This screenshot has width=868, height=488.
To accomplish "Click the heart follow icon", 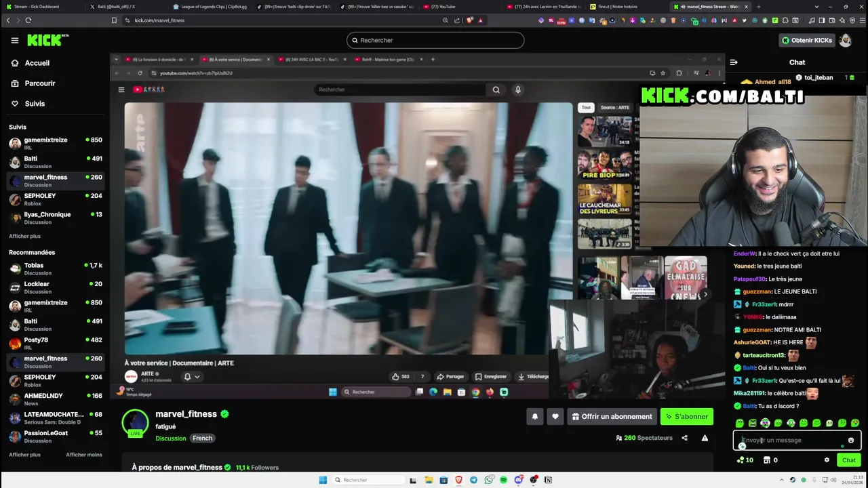I will 555,416.
